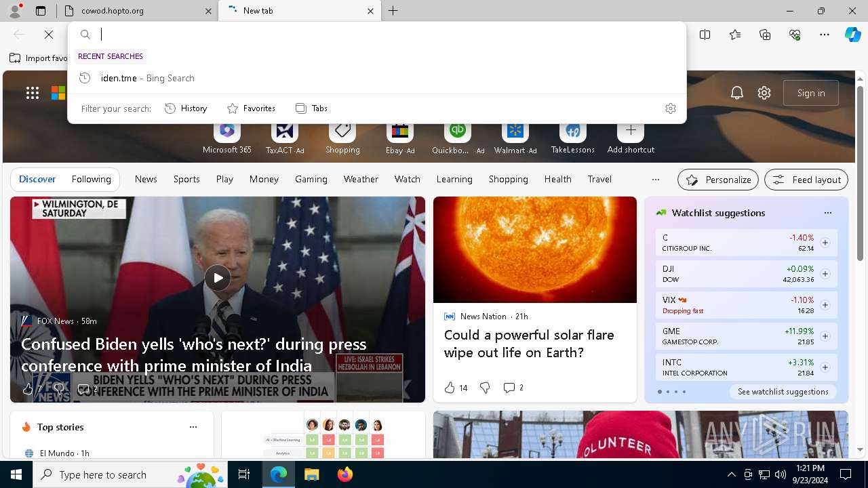Open Quickbooks ad shortcut
Screen dimensions: 868x488
458,138
